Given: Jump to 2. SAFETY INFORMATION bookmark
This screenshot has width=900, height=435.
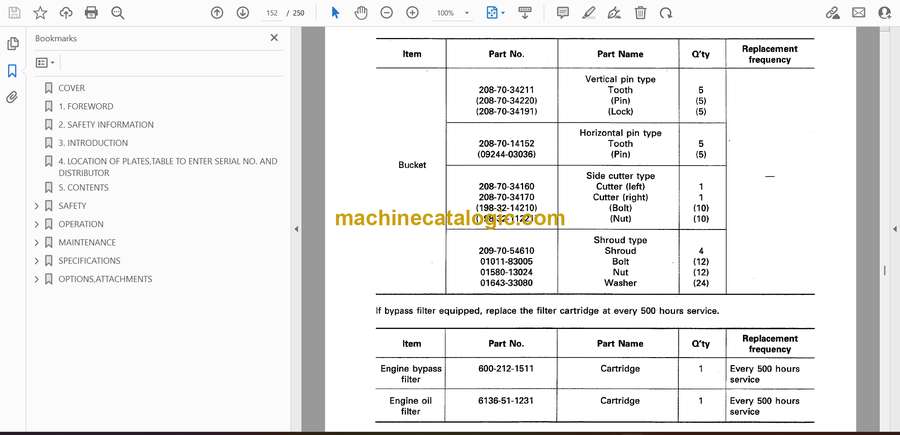Looking at the screenshot, I should click(106, 125).
